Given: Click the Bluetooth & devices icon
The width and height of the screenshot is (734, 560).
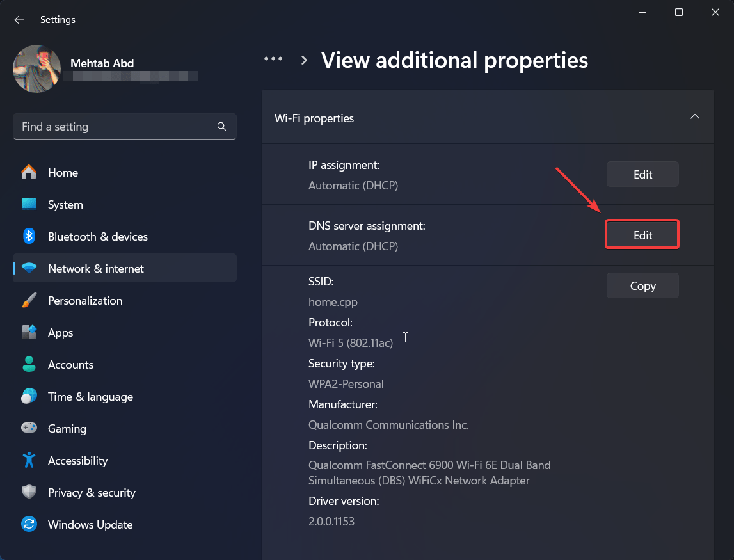Looking at the screenshot, I should (x=29, y=236).
